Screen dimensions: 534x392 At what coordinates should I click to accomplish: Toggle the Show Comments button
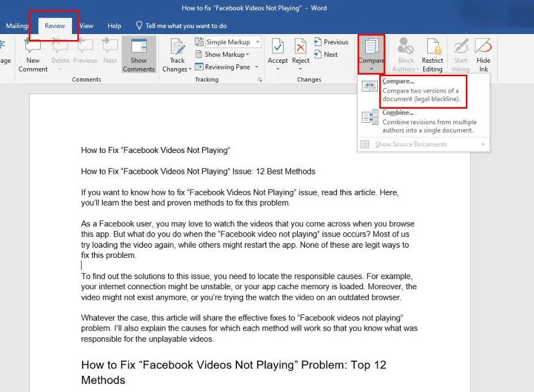coord(139,55)
